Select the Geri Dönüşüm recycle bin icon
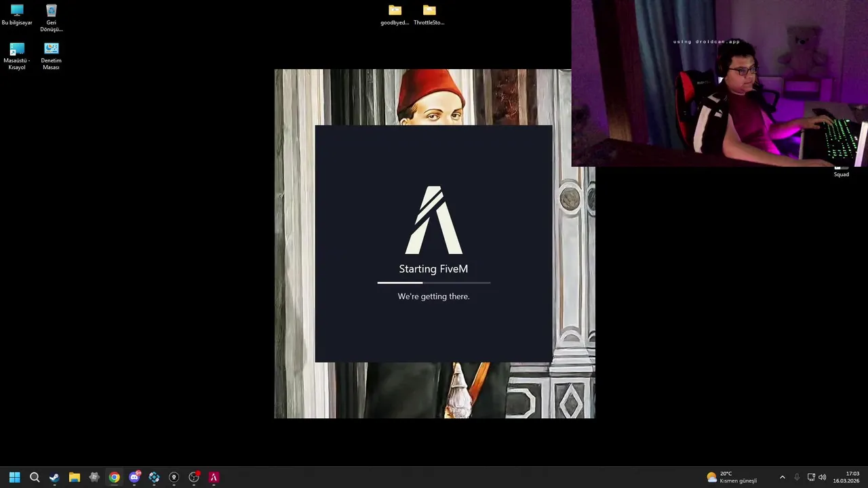Image resolution: width=868 pixels, height=488 pixels. [x=51, y=18]
